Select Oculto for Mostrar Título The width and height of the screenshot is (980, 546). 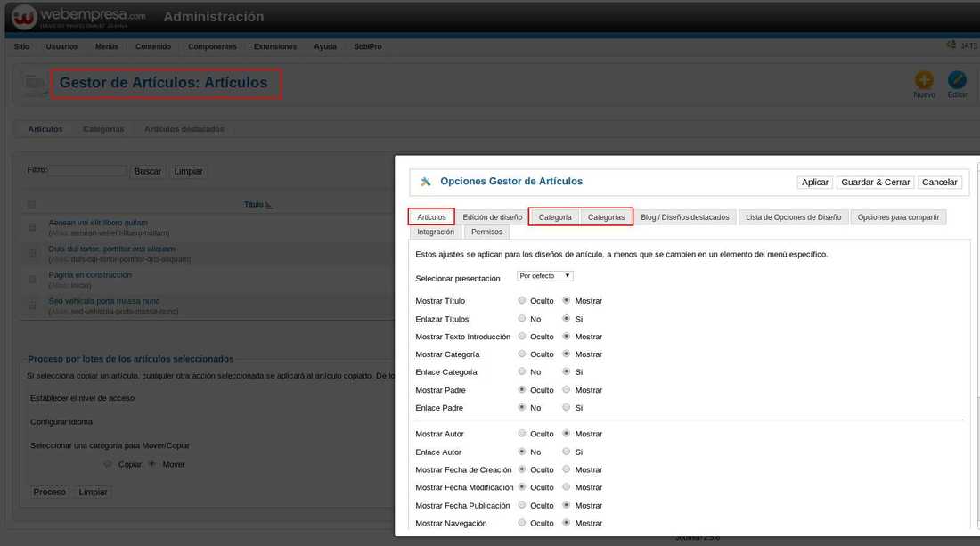pos(522,300)
